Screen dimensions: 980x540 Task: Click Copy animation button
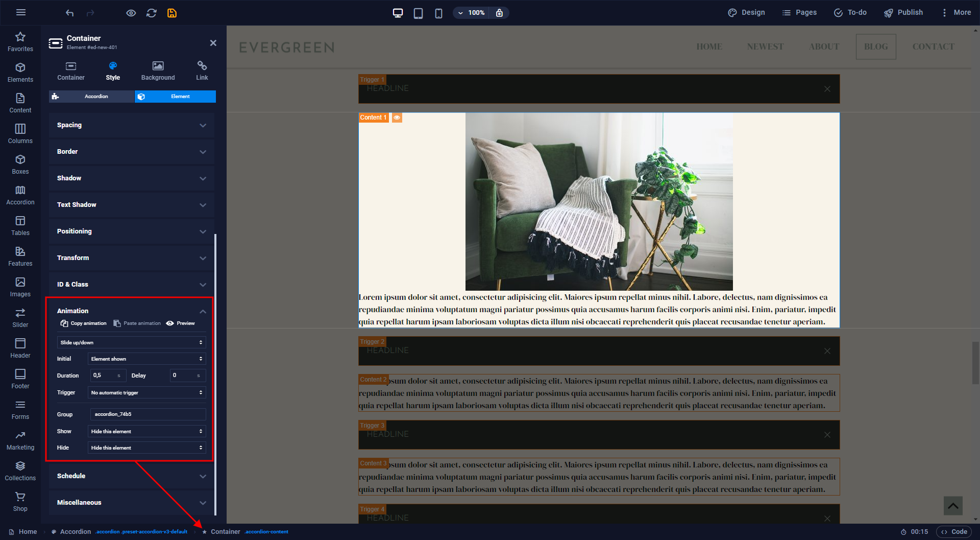point(84,323)
